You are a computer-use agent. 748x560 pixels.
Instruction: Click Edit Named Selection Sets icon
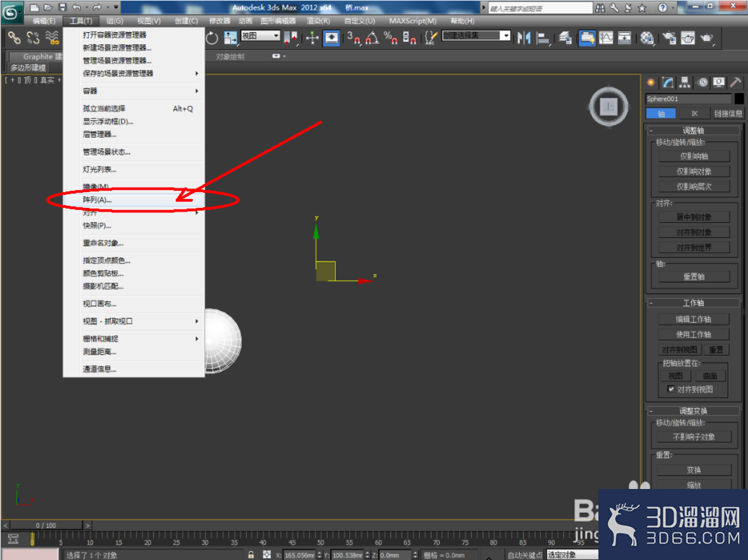click(x=431, y=37)
